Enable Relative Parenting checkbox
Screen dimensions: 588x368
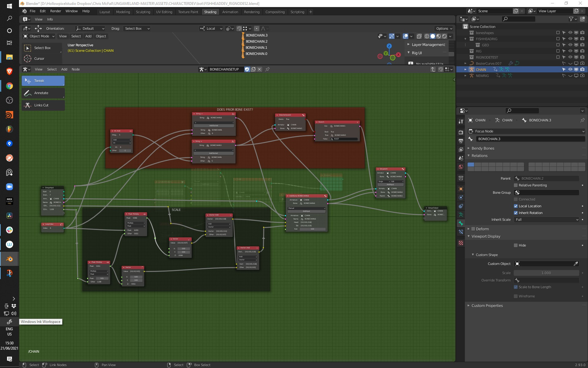point(516,185)
